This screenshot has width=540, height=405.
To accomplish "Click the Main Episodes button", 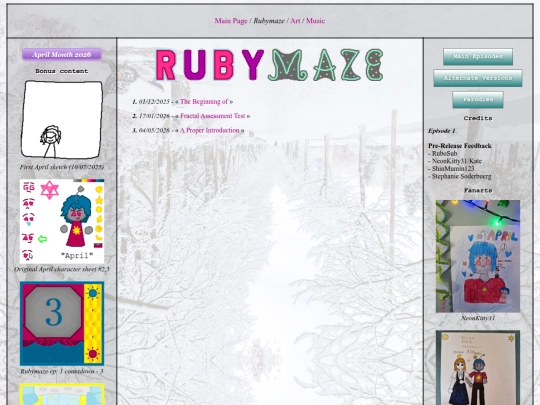I will (x=478, y=56).
